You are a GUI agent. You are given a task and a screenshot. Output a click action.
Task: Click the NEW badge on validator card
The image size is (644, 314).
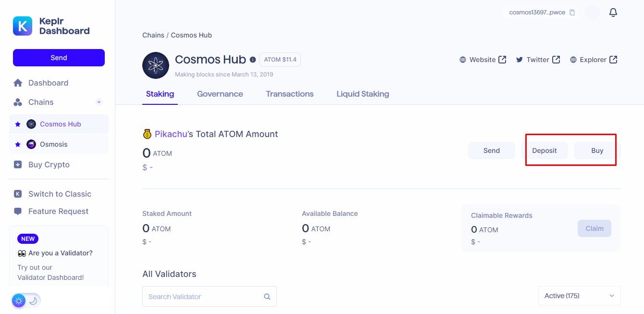click(28, 239)
